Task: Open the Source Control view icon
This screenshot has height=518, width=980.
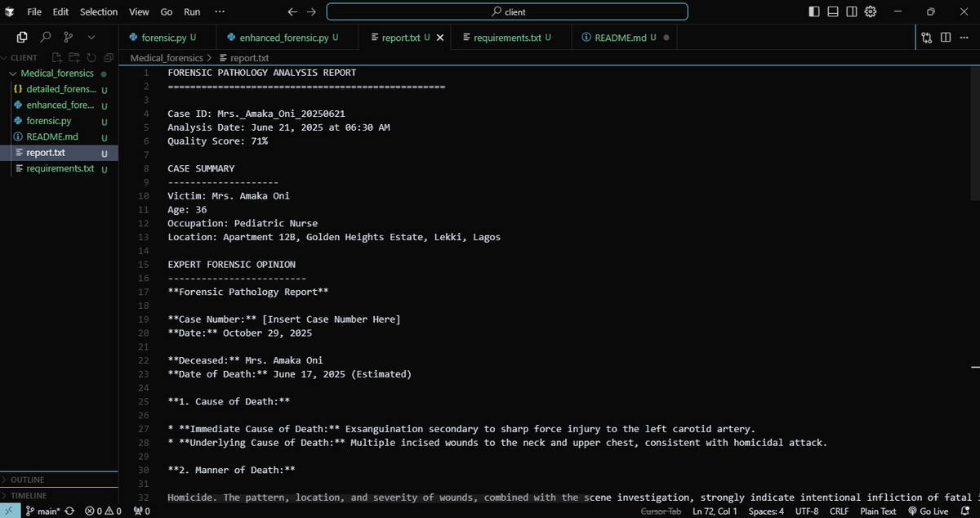Action: (69, 37)
